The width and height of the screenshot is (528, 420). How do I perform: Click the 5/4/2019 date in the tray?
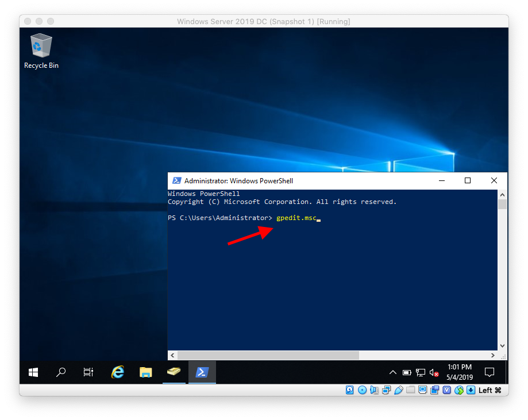460,377
